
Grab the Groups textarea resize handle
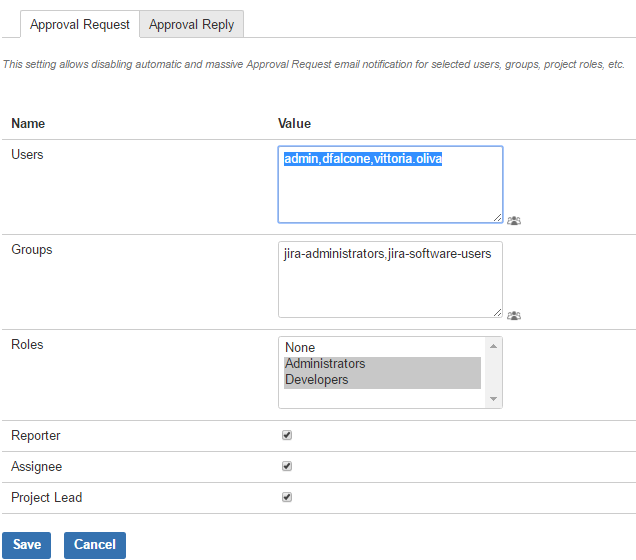[497, 312]
